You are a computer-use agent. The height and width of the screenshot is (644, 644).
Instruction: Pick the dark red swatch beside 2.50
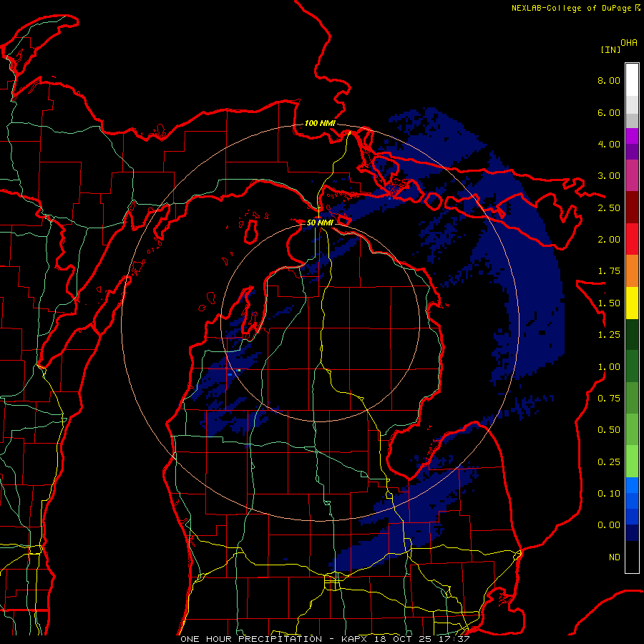[x=632, y=208]
